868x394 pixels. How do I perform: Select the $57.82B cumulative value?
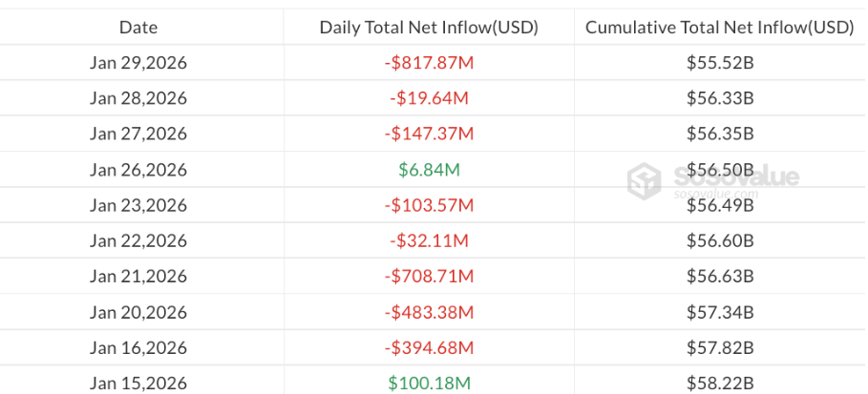pyautogui.click(x=720, y=347)
